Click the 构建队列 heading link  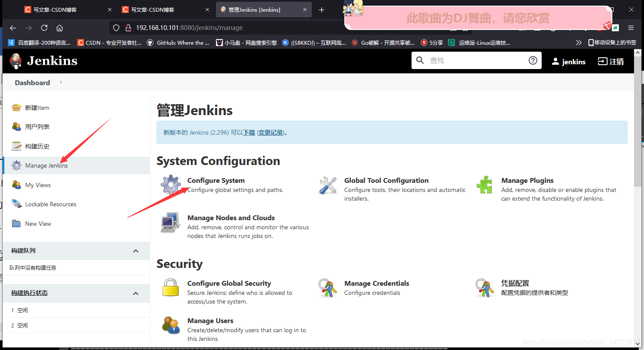coord(23,251)
